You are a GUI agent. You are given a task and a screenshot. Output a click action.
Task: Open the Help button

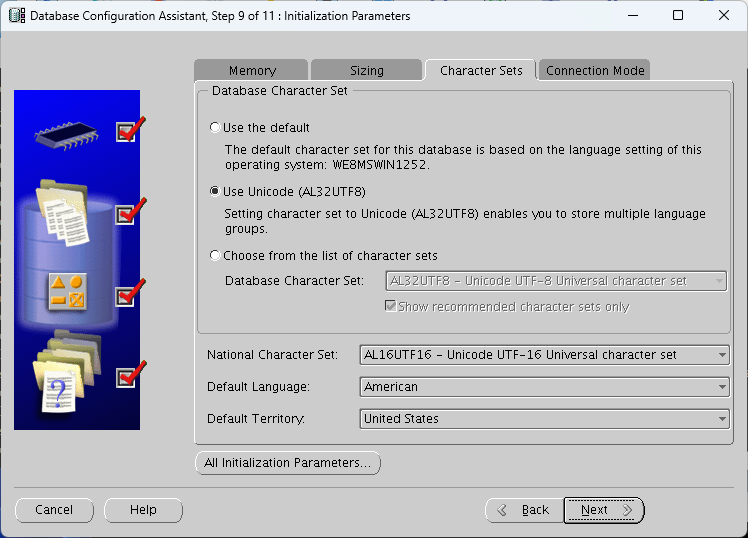(143, 510)
